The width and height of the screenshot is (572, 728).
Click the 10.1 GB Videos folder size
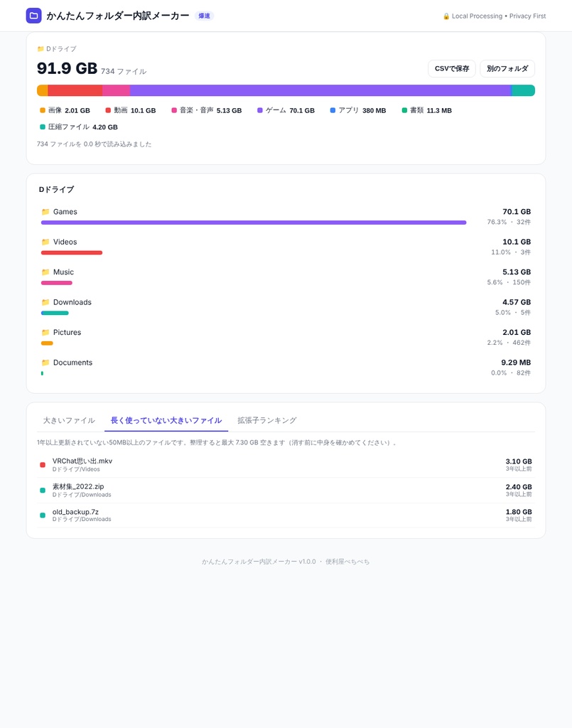(517, 242)
